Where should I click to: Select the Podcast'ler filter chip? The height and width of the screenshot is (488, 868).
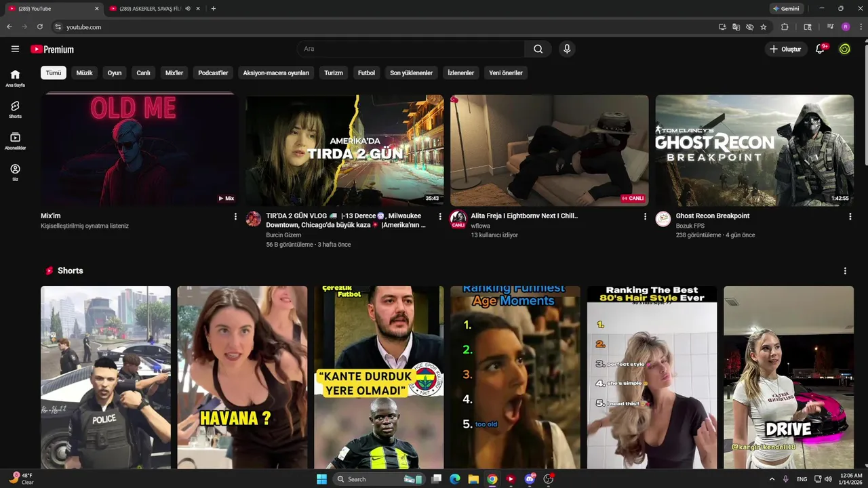point(213,73)
